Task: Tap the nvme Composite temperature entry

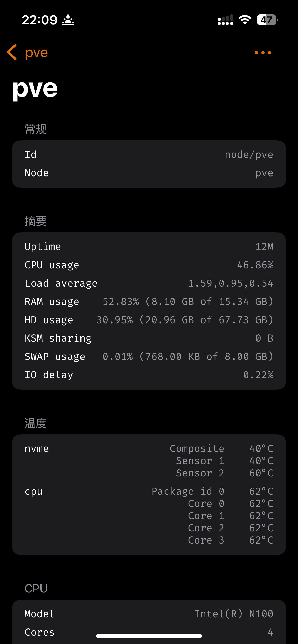Action: [222, 449]
